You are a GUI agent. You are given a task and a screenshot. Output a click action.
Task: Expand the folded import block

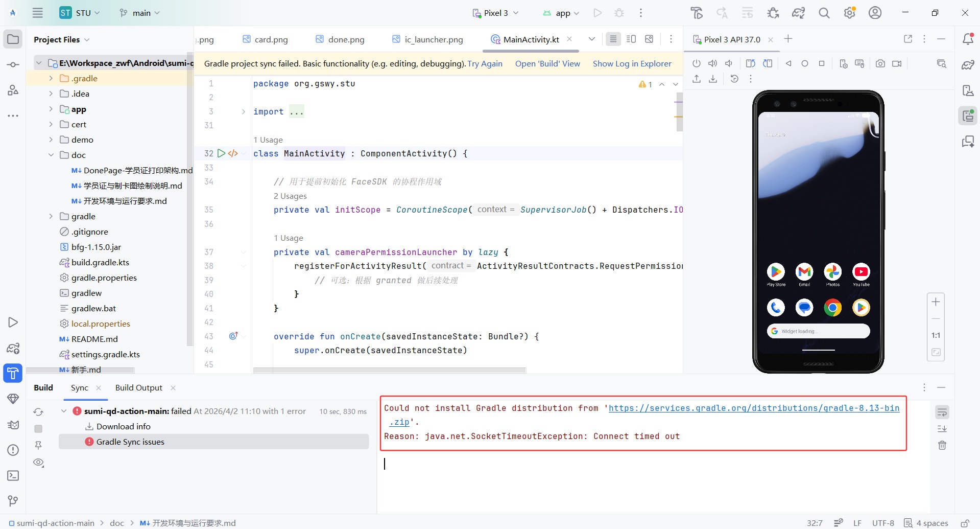[x=243, y=111]
